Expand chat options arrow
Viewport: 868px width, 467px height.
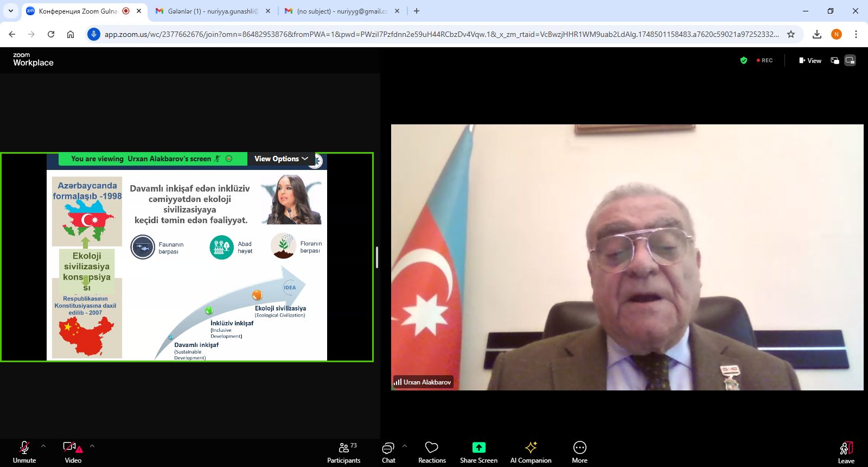click(x=405, y=446)
